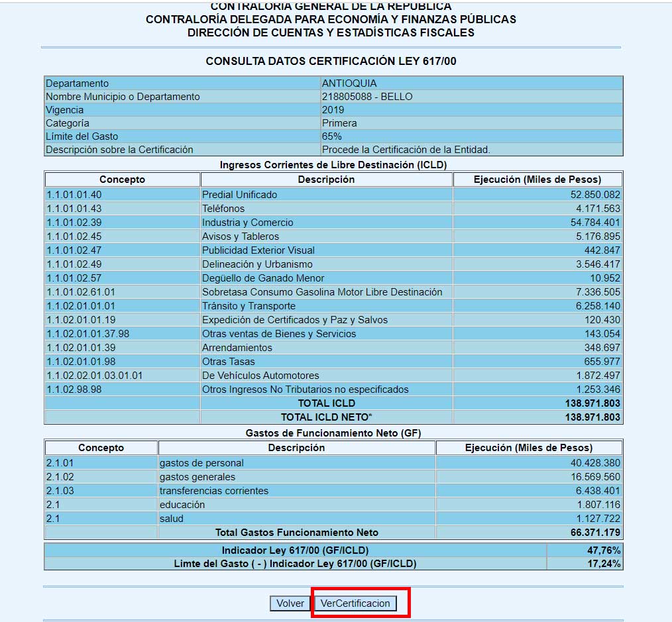The image size is (672, 622).
Task: Click the Arrendamientos amount 348.697
Action: click(602, 348)
